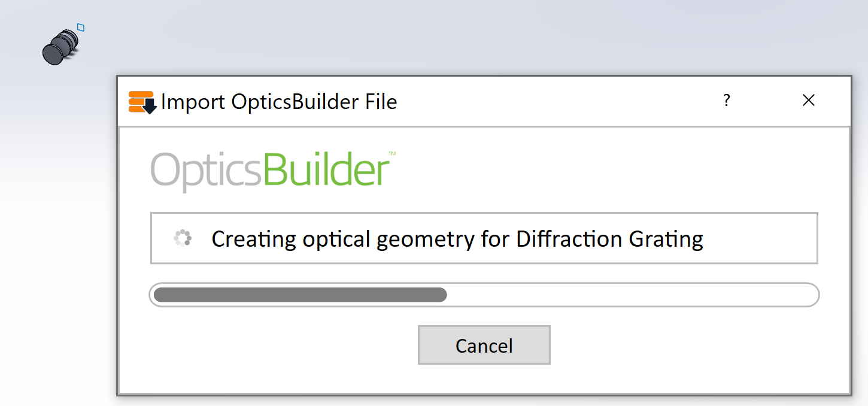The image size is (868, 406).
Task: Click the filled portion of the progress bar
Action: coord(300,295)
